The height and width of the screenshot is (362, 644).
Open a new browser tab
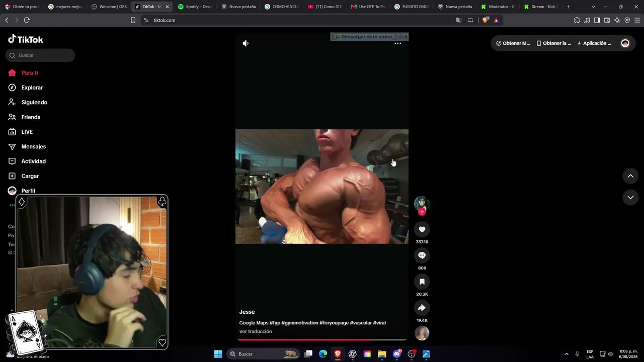569,7
